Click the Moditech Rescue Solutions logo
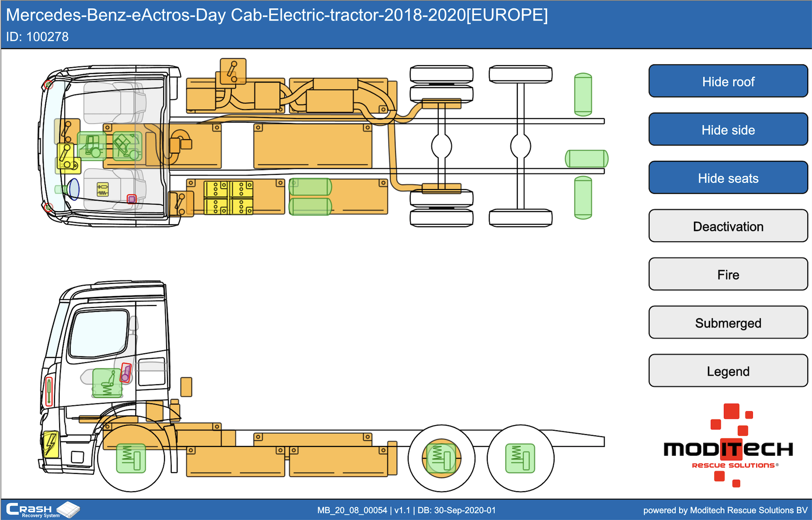The height and width of the screenshot is (520, 812). pyautogui.click(x=728, y=446)
